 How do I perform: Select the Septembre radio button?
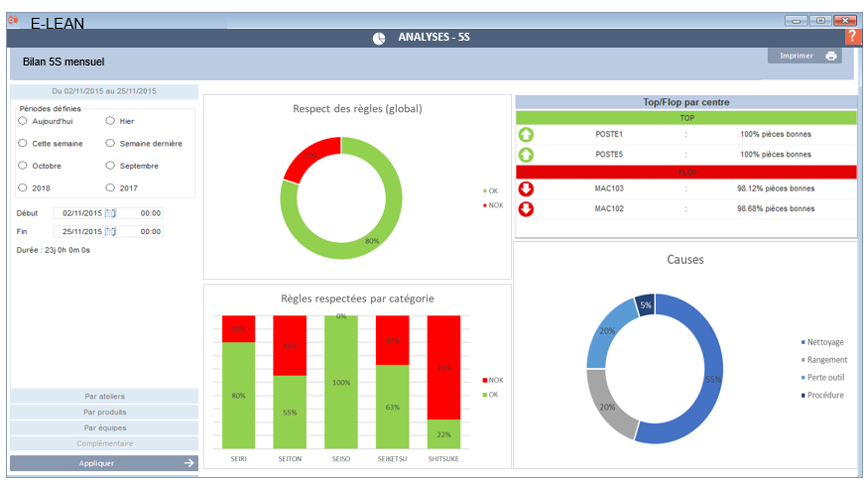point(110,165)
